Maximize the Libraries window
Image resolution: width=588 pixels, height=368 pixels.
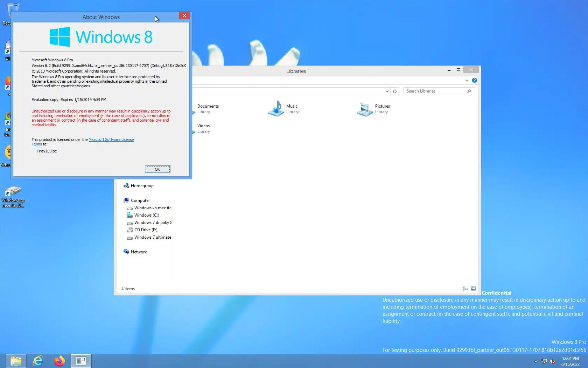click(x=458, y=70)
